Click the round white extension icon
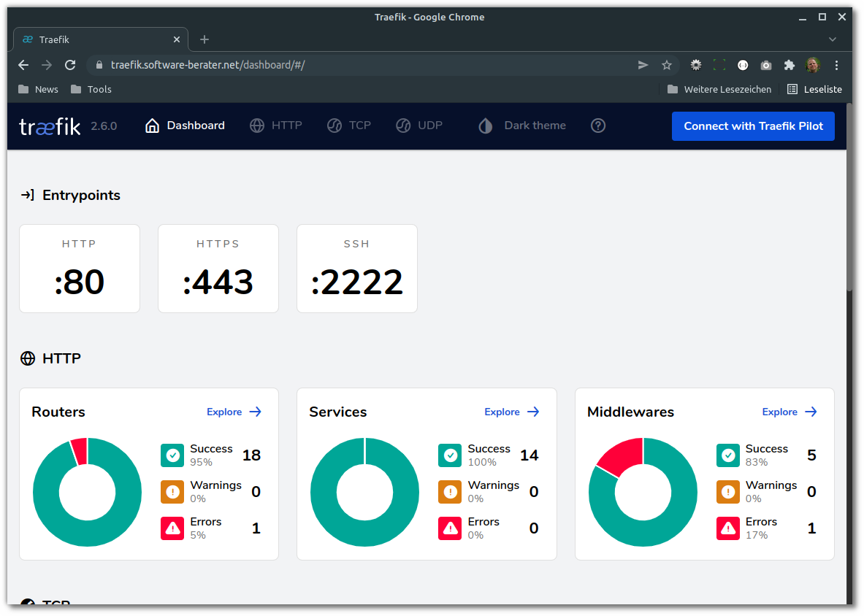The image size is (864, 616). point(743,65)
